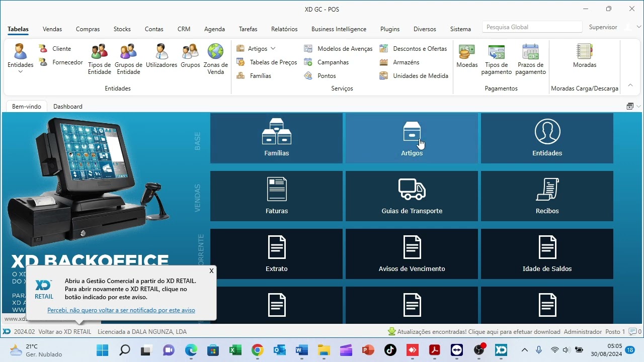Image resolution: width=644 pixels, height=362 pixels.
Task: Open the CRM ribbon tab
Action: point(184,29)
